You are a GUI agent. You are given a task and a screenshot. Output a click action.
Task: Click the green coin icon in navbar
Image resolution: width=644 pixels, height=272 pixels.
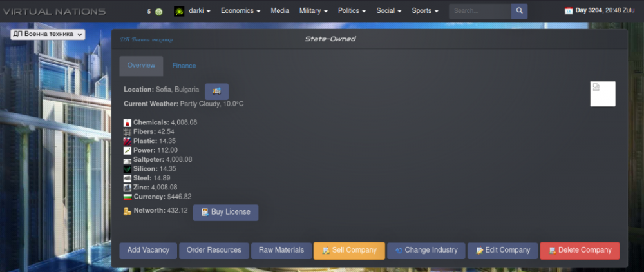pos(158,12)
